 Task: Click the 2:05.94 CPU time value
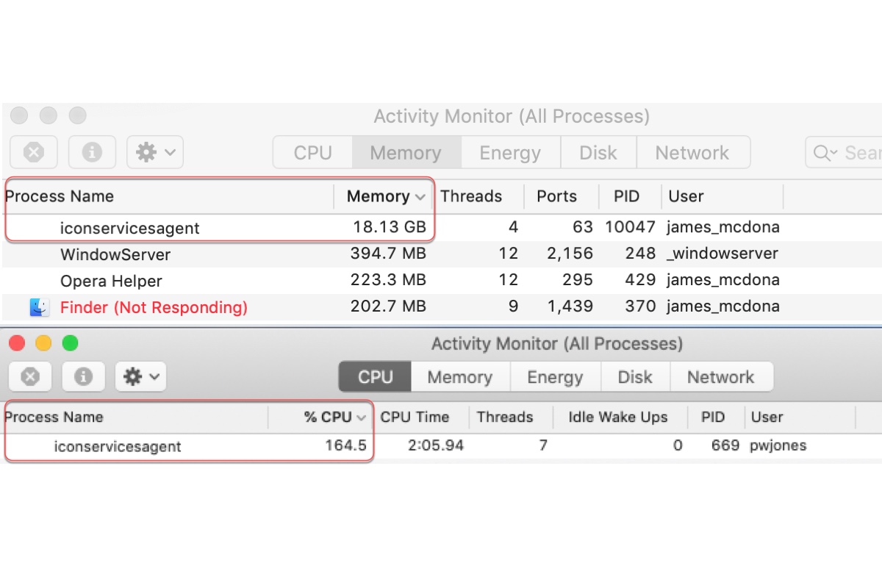click(x=436, y=445)
